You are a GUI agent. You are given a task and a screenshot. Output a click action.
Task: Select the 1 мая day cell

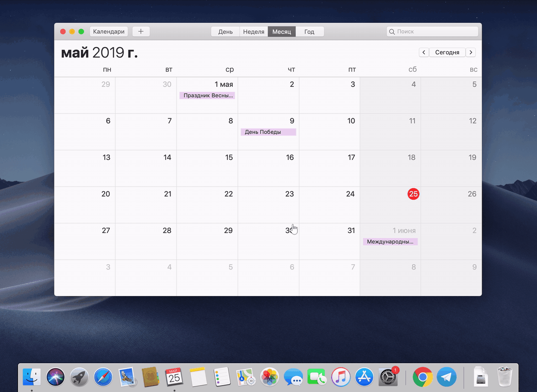pyautogui.click(x=207, y=95)
